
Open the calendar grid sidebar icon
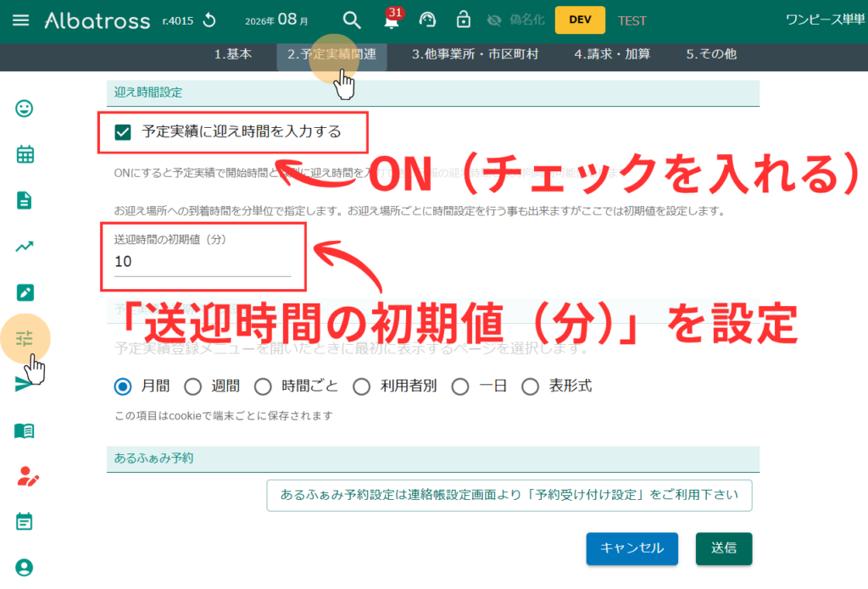25,154
